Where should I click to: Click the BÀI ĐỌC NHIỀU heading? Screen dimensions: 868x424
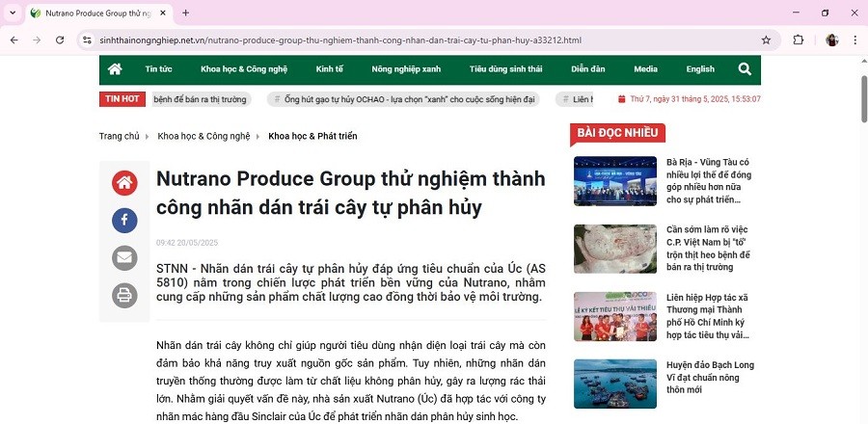[x=617, y=133]
